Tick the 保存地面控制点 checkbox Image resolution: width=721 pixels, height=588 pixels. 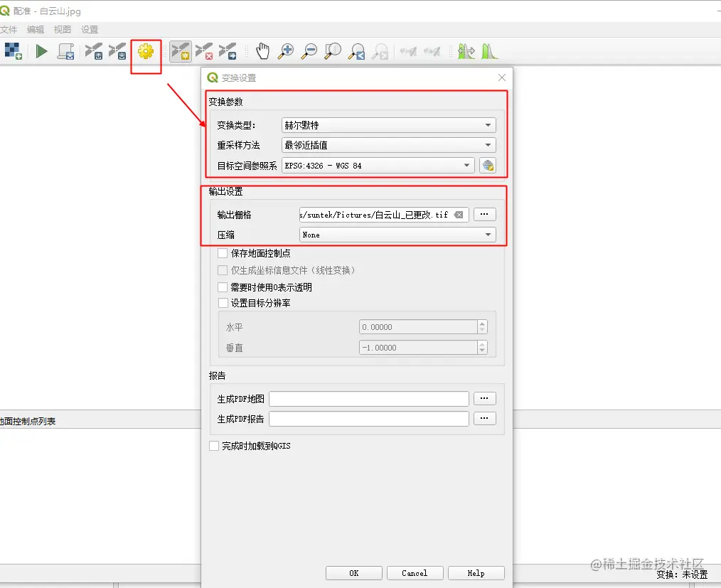click(223, 253)
